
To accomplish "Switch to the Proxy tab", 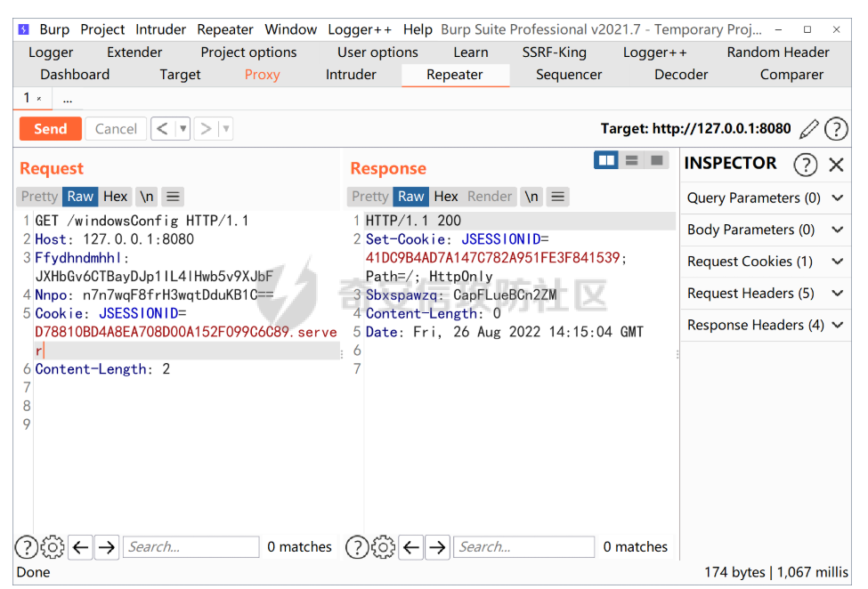I will (263, 75).
